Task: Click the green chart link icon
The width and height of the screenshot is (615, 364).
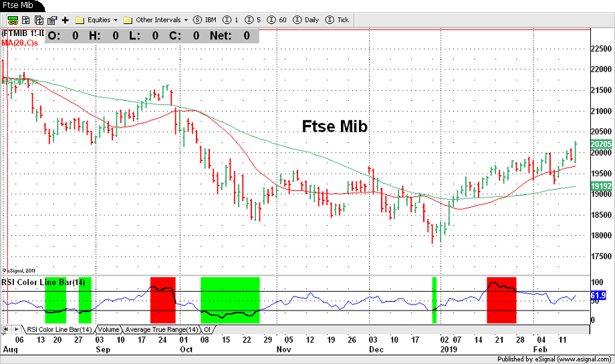Action: pos(13,20)
